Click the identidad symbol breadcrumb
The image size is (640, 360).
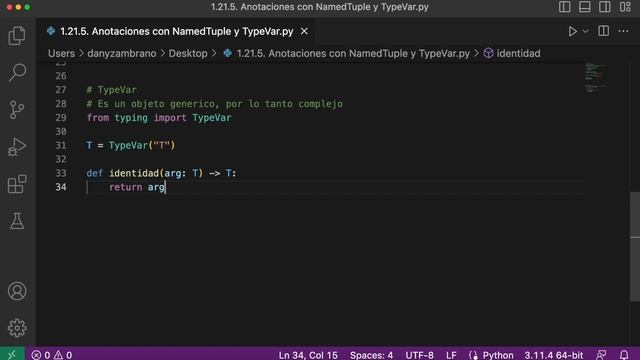(x=518, y=53)
